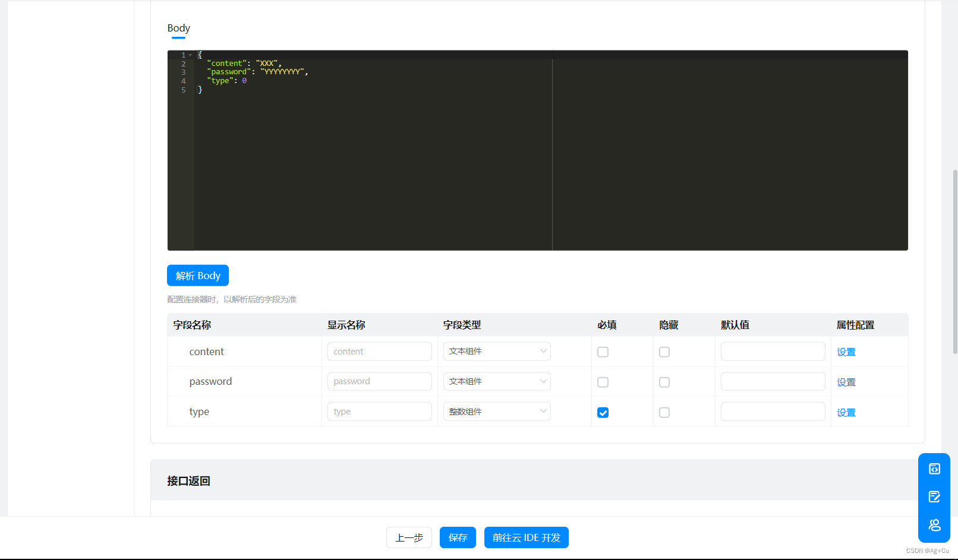Focus display name input for content
Image resolution: width=958 pixels, height=560 pixels.
379,351
